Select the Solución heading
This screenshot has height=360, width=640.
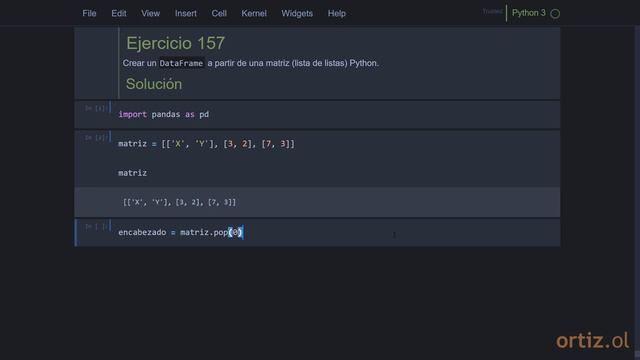(154, 84)
